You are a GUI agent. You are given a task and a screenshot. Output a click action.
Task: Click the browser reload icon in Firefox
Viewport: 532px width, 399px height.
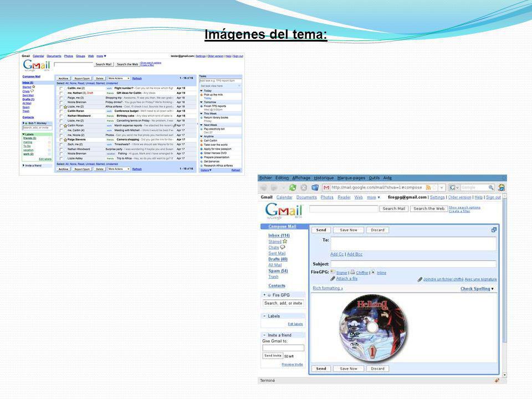click(x=293, y=187)
